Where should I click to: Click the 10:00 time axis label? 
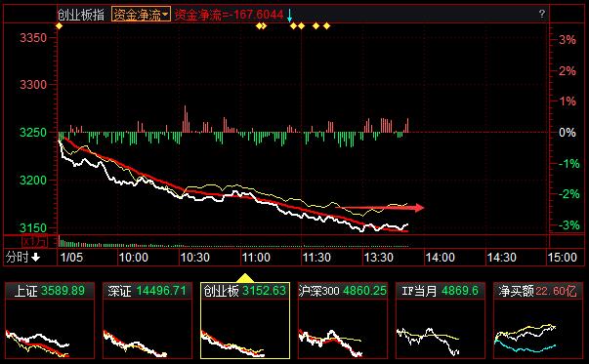point(134,258)
